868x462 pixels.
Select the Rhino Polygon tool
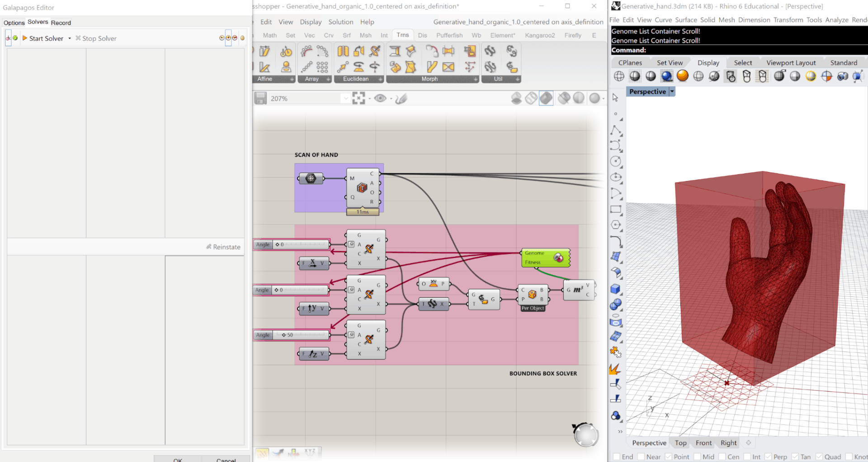pyautogui.click(x=616, y=225)
